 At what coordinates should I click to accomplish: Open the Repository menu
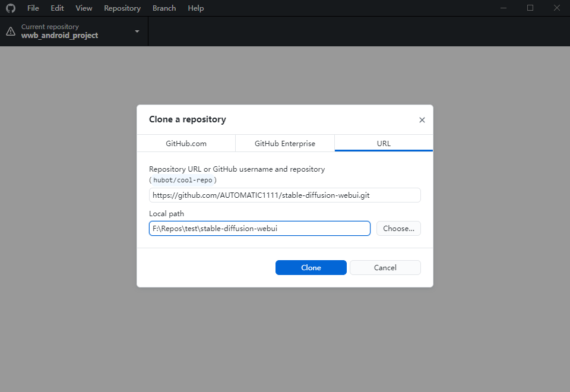(122, 8)
